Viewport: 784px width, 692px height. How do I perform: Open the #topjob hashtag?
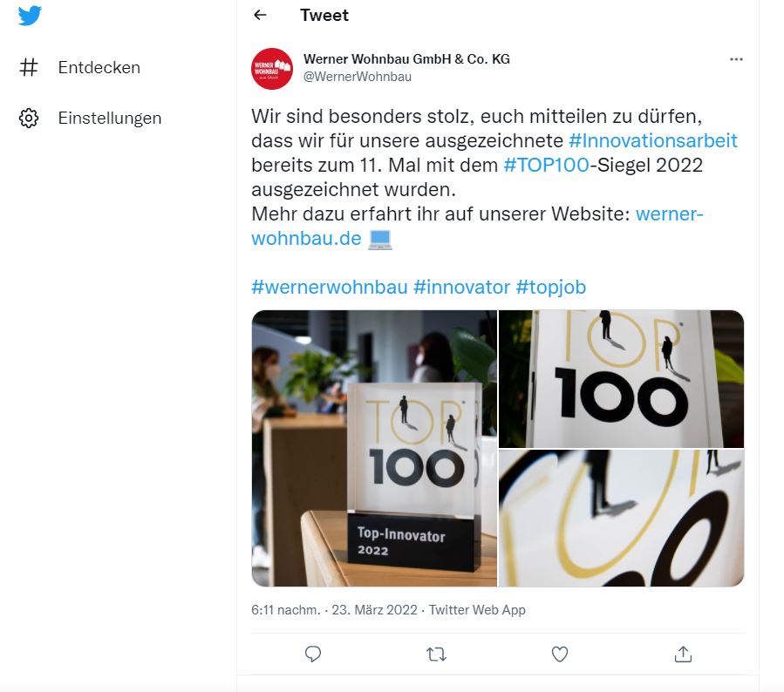pyautogui.click(x=550, y=288)
